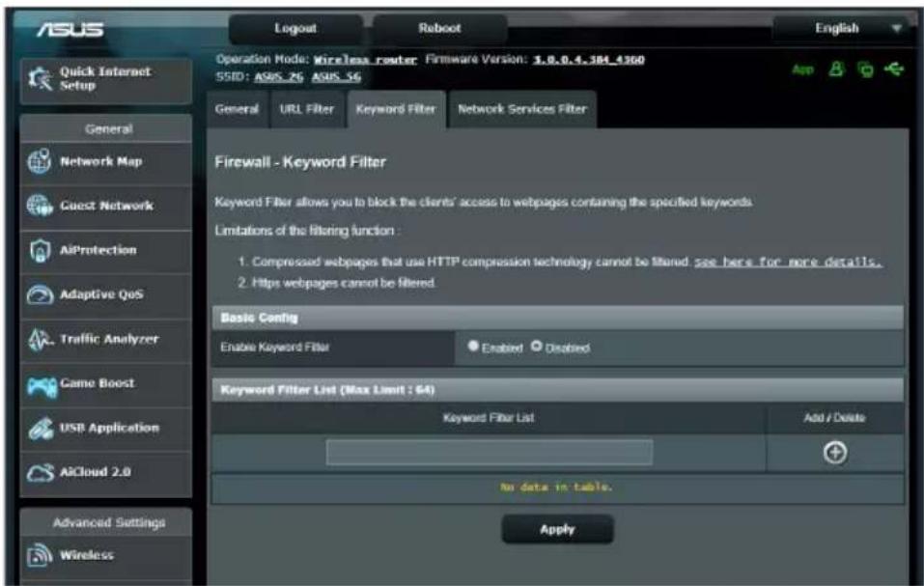Click the Adaptive QoS gauge icon

[40, 294]
